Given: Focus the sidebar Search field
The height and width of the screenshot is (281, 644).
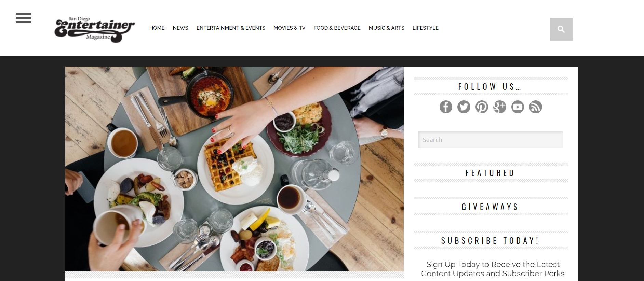Looking at the screenshot, I should click(491, 140).
